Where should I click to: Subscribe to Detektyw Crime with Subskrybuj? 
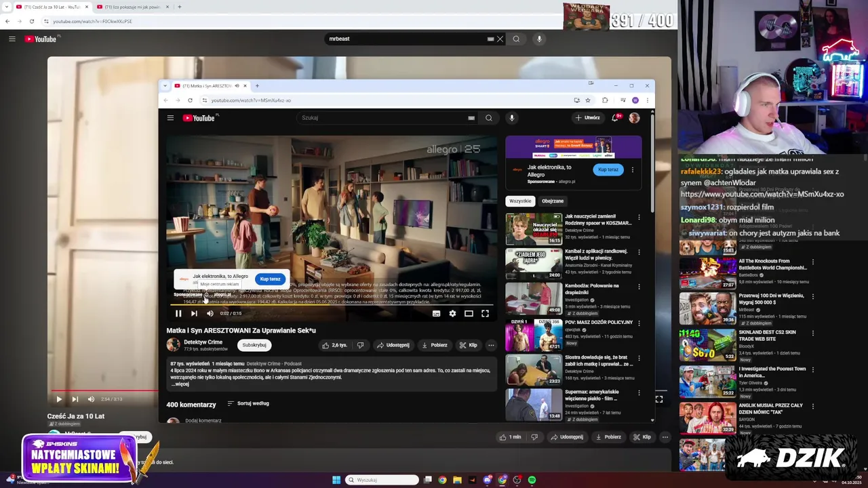[x=254, y=345]
